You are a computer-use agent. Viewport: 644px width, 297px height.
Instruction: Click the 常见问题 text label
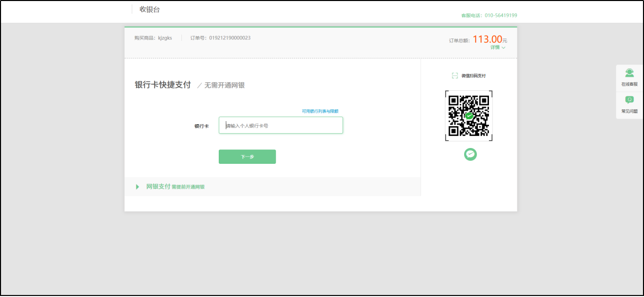tap(629, 111)
